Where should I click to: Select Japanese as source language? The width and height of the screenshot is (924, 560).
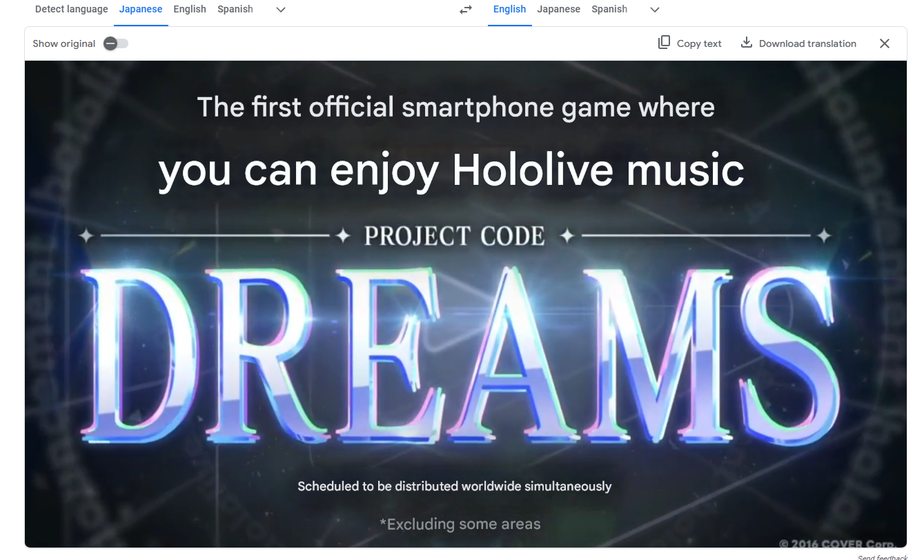tap(141, 9)
